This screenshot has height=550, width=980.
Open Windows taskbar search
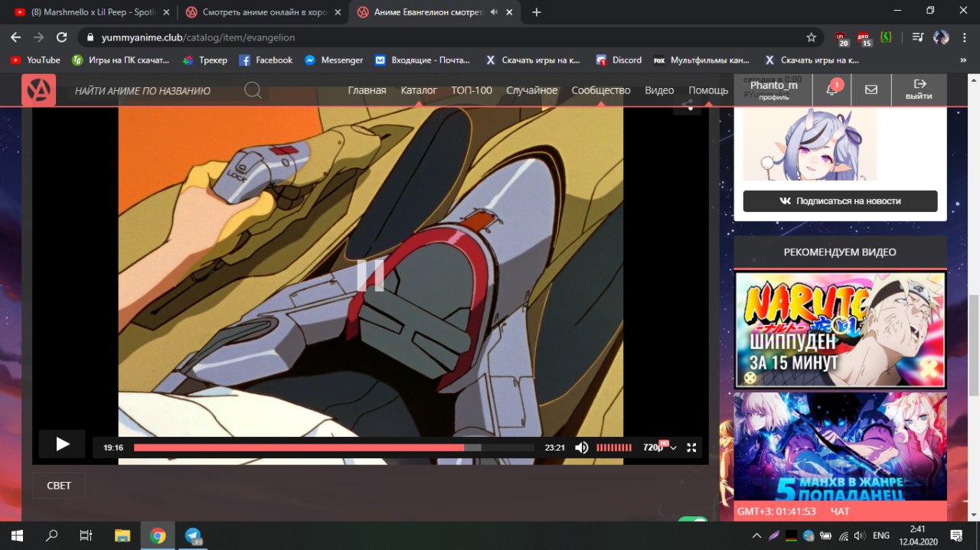point(52,535)
